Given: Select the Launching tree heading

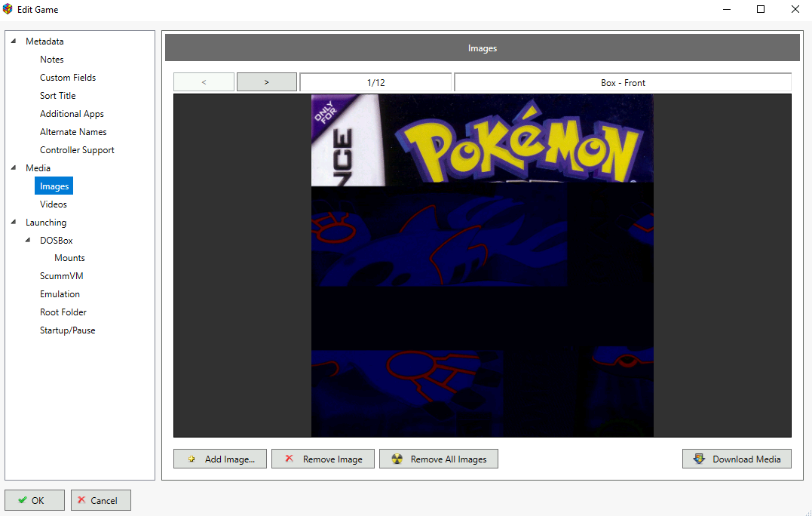Looking at the screenshot, I should click(x=46, y=223).
